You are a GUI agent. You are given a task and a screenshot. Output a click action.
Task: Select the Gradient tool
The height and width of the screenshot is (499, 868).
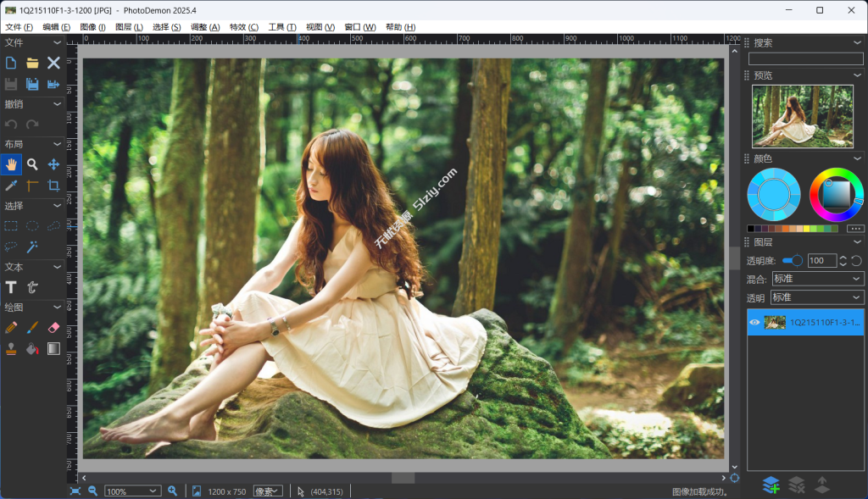click(x=53, y=348)
